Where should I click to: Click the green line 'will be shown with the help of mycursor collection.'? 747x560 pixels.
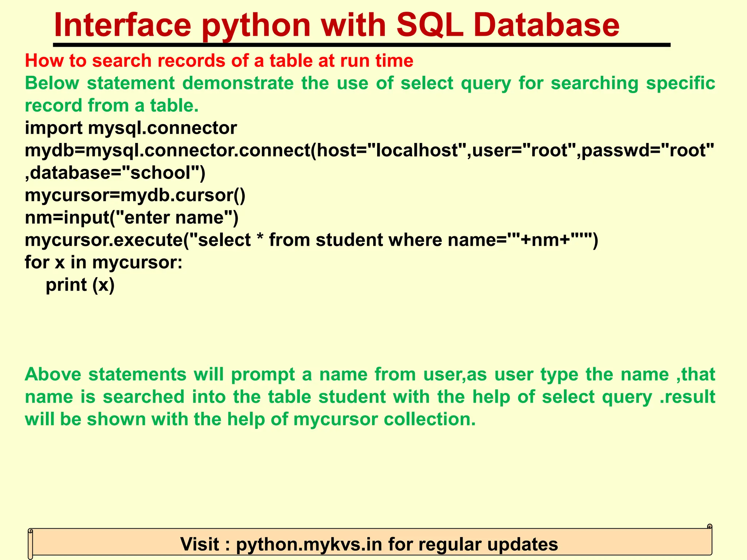(x=251, y=420)
